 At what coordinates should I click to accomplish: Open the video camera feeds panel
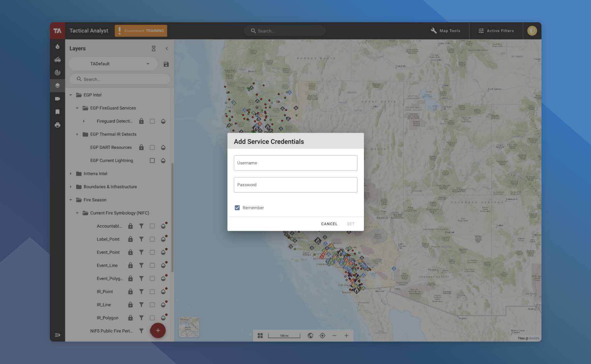click(x=57, y=98)
